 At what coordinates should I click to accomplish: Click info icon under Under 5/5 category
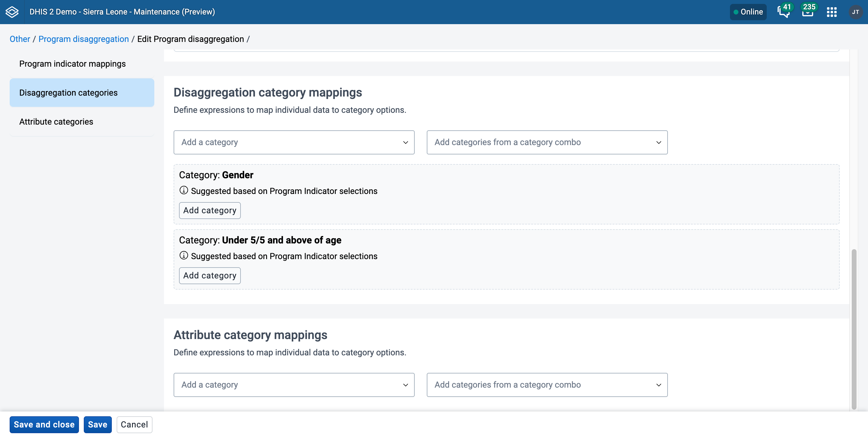184,255
